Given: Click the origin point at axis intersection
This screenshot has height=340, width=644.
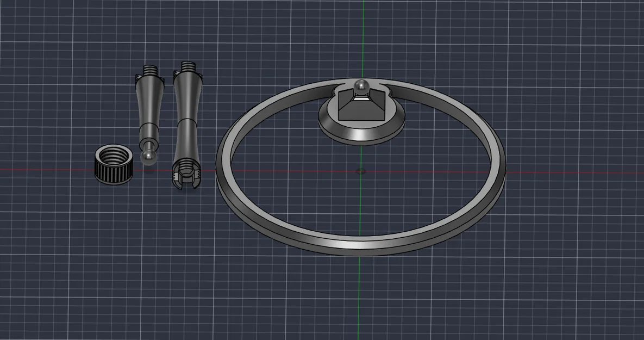Looking at the screenshot, I should [x=360, y=171].
